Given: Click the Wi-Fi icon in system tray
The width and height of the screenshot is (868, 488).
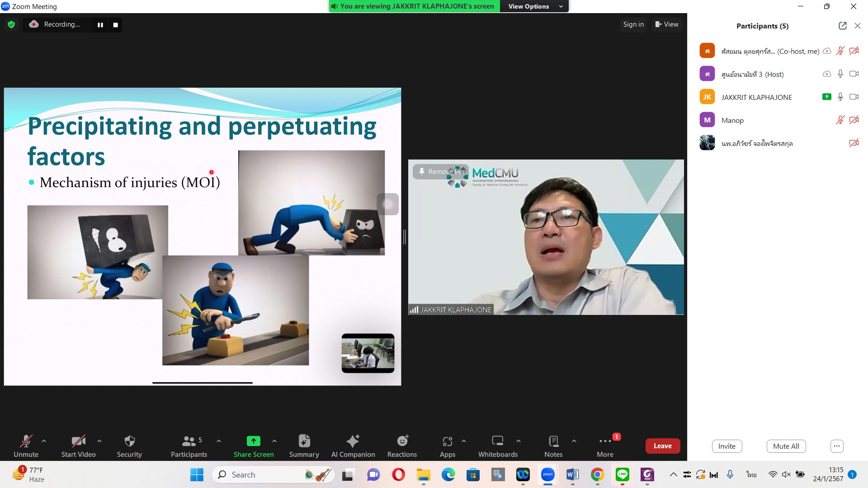Looking at the screenshot, I should pyautogui.click(x=773, y=474).
